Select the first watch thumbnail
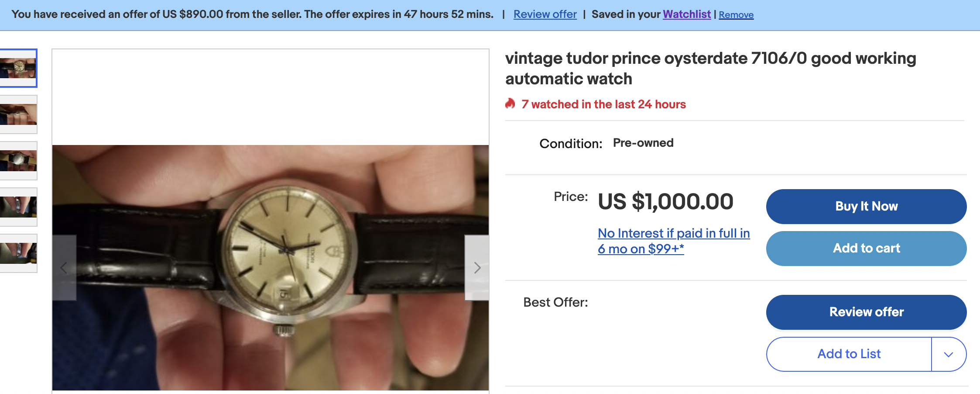Screen dimensions: 980x394 coord(18,68)
